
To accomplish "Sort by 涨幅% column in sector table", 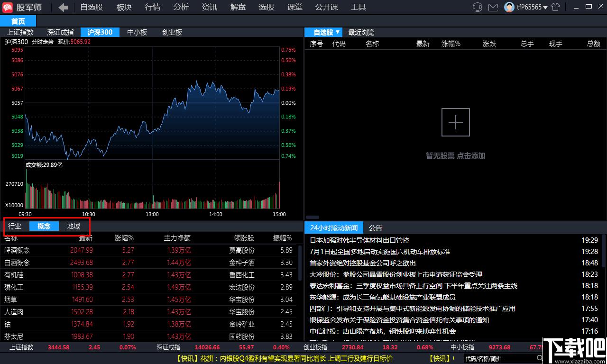I will [x=124, y=238].
